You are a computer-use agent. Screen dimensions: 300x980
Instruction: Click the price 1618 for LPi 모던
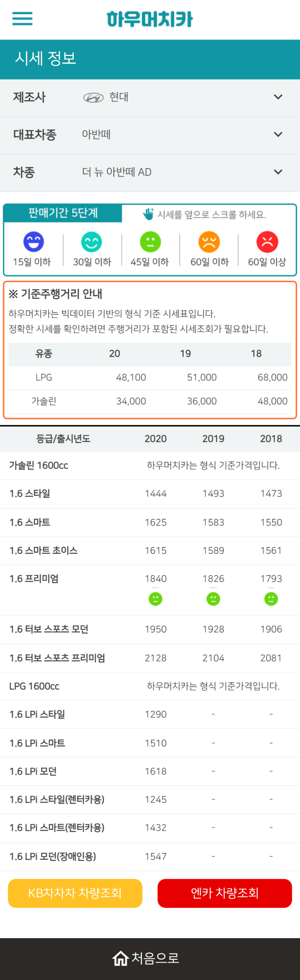[x=155, y=772]
